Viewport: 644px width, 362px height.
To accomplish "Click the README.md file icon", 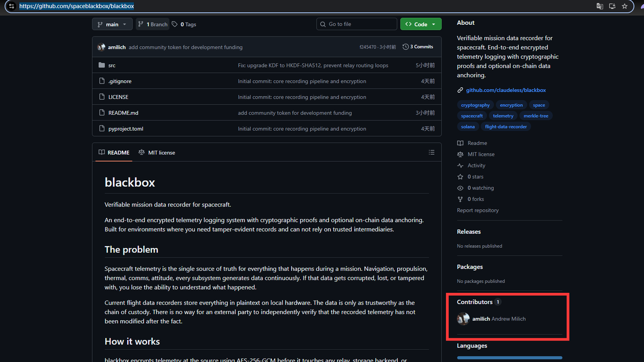I will [102, 113].
